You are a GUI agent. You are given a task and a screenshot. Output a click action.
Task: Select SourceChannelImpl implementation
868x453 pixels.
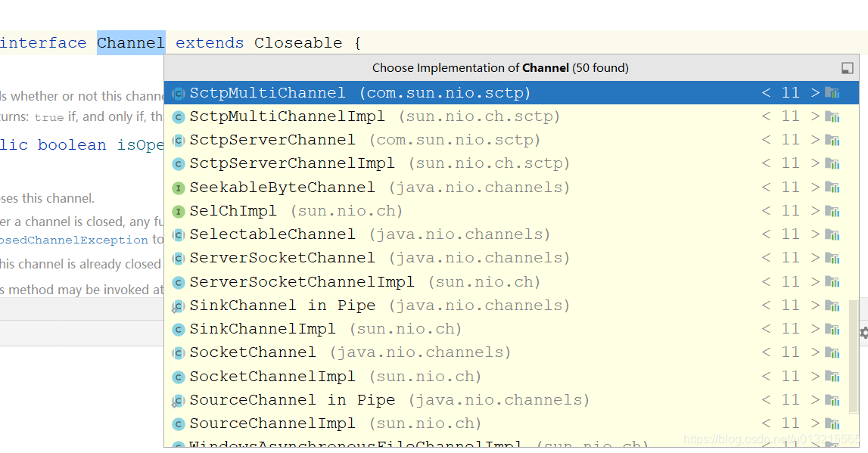point(512,424)
